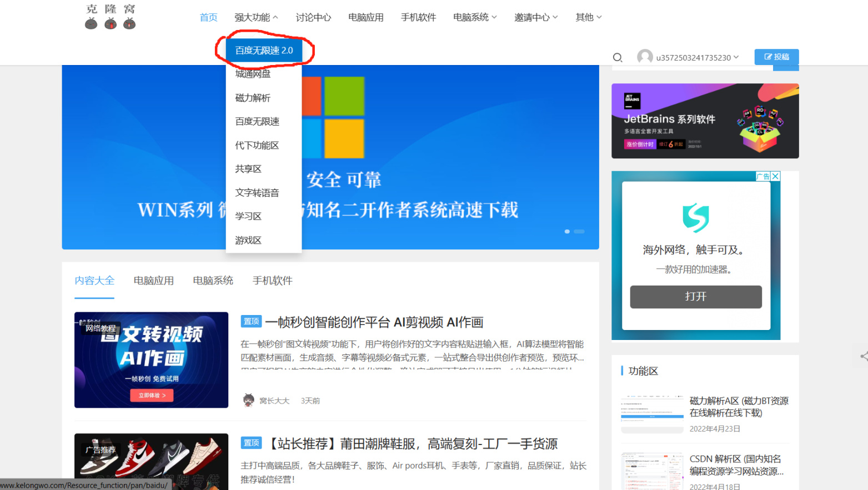Click the 3天前 post time
Viewport: 868px width, 490px height.
(310, 401)
